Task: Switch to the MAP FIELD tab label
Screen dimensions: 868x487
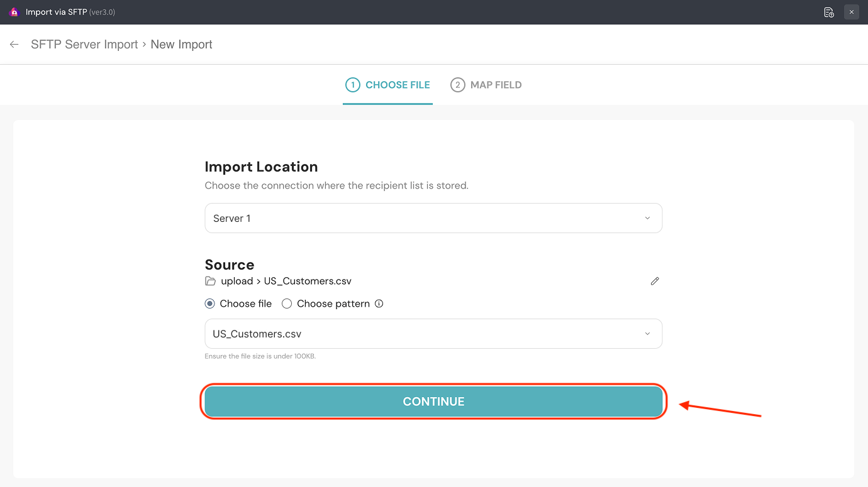Action: (496, 85)
